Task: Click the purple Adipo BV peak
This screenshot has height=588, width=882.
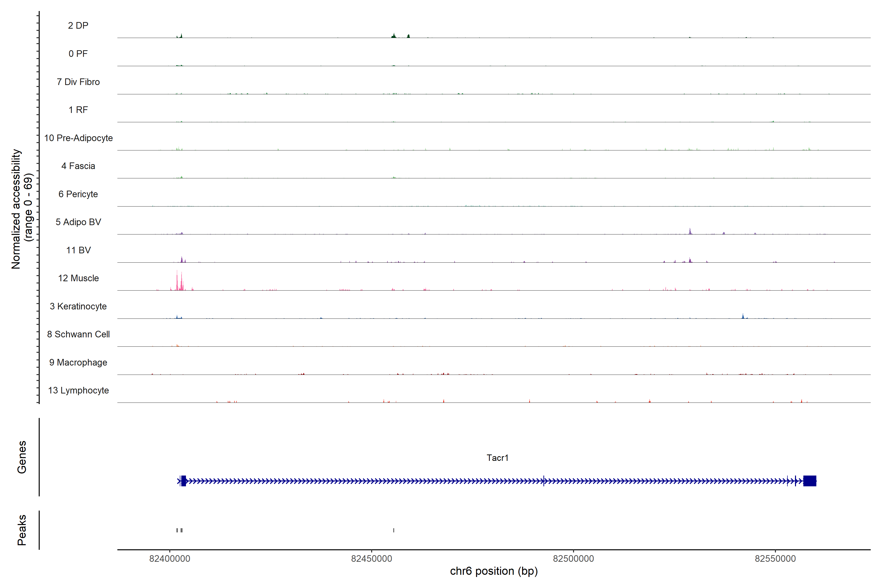Action: click(690, 231)
